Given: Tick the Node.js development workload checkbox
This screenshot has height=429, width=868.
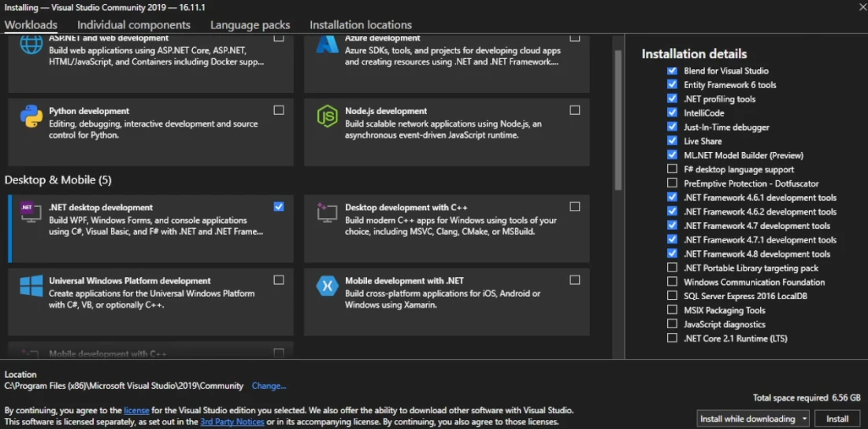Looking at the screenshot, I should 575,110.
